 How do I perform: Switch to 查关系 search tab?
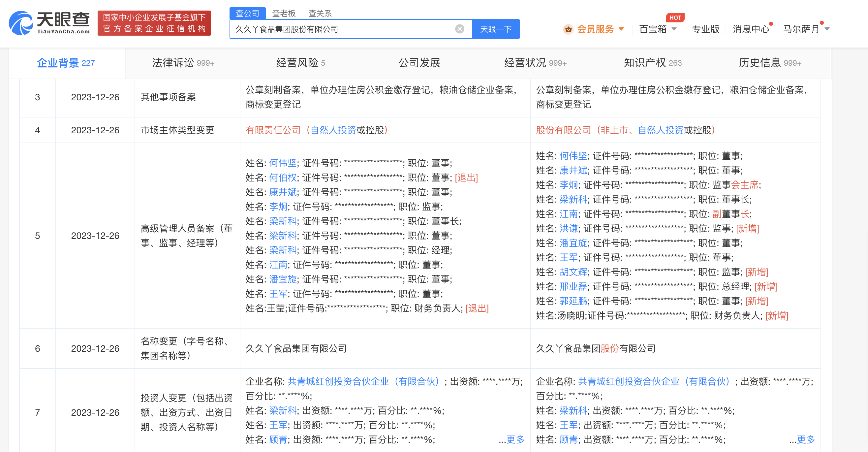(320, 13)
